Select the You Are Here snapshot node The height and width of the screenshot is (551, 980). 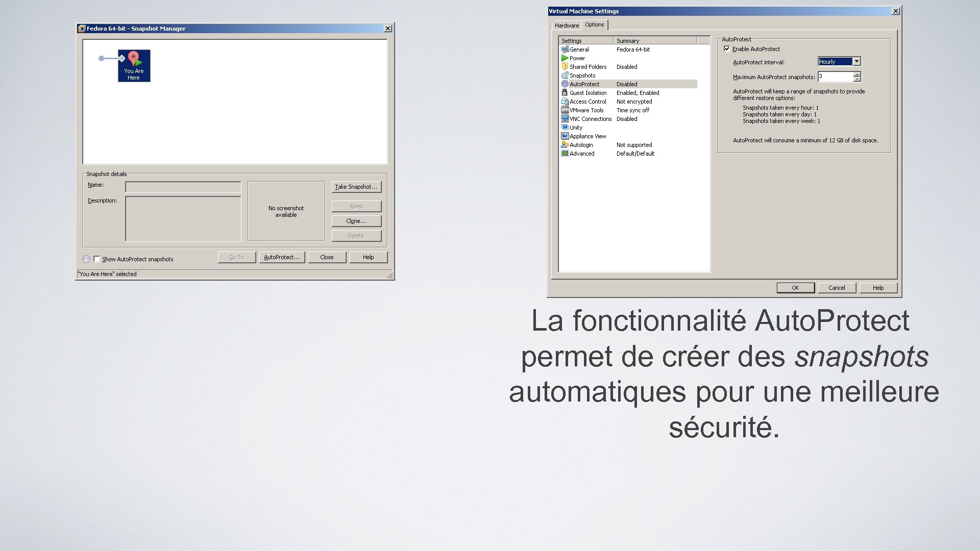[134, 65]
